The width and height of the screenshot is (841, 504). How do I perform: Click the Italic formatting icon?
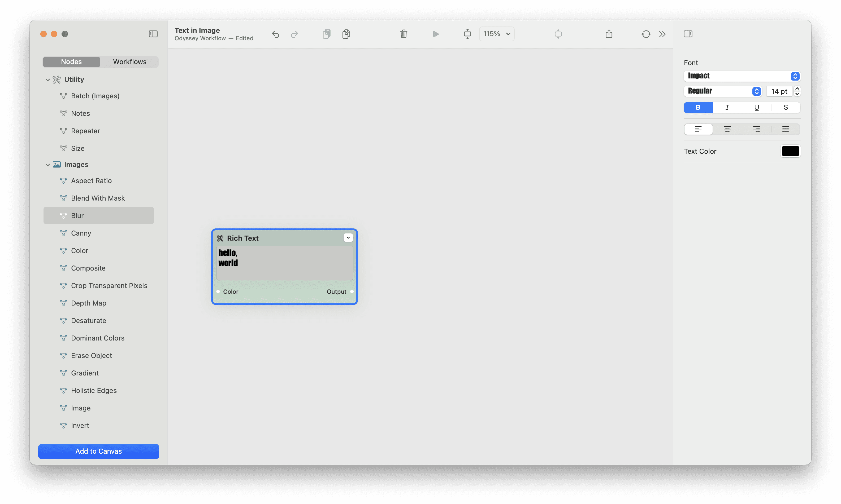coord(727,107)
